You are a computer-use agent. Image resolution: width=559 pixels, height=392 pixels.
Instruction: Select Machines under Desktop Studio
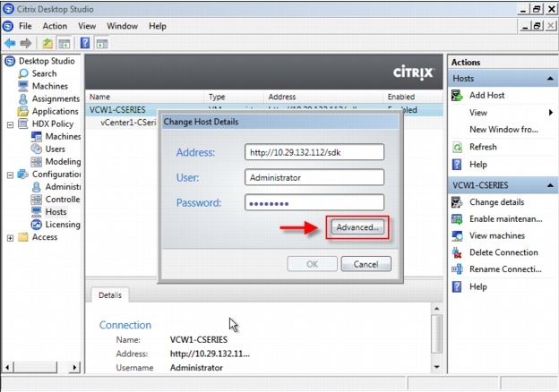point(50,86)
